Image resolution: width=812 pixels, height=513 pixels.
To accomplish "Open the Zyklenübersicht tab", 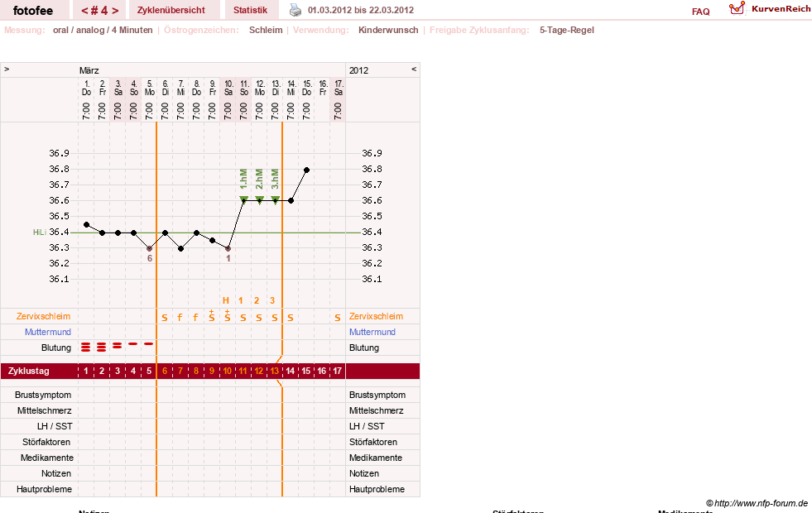I will coord(171,10).
